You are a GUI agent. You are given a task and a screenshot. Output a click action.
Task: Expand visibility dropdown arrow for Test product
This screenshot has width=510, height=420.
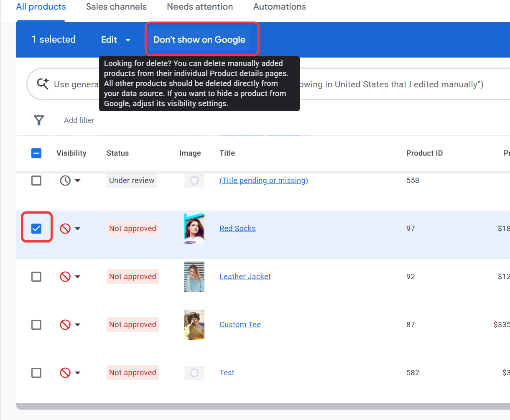click(x=78, y=373)
